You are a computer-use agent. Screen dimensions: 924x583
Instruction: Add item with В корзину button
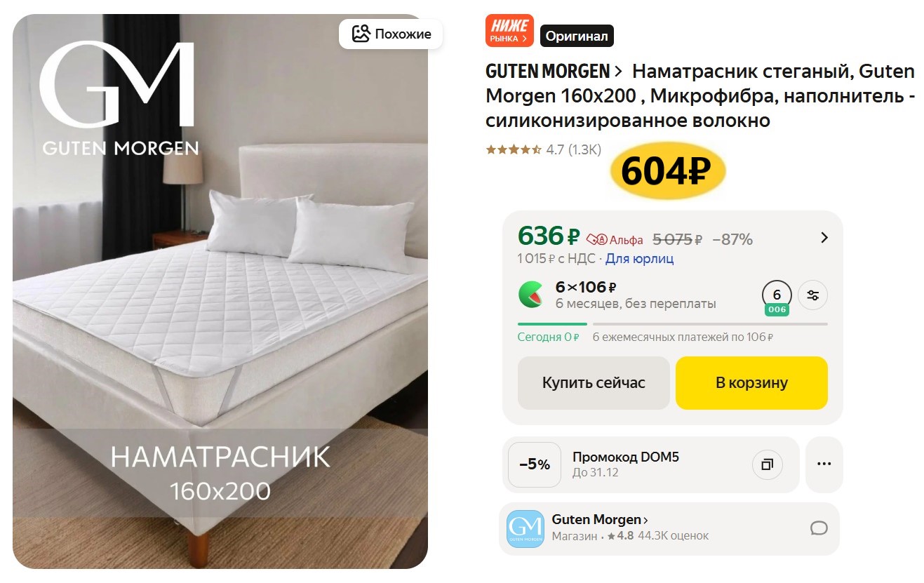point(751,383)
